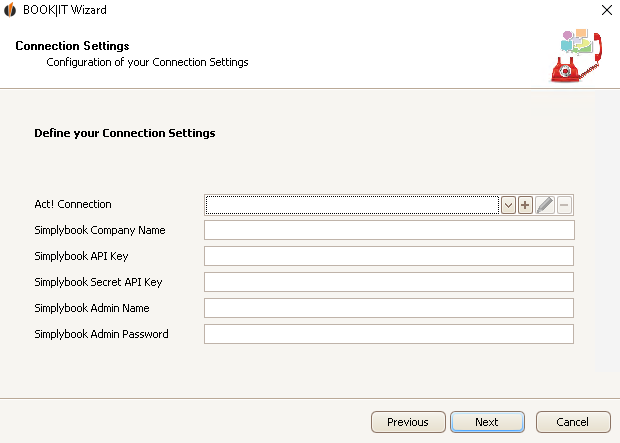Edit the Act! connection with pencil icon
Screen dimensions: 620x443
(x=545, y=205)
